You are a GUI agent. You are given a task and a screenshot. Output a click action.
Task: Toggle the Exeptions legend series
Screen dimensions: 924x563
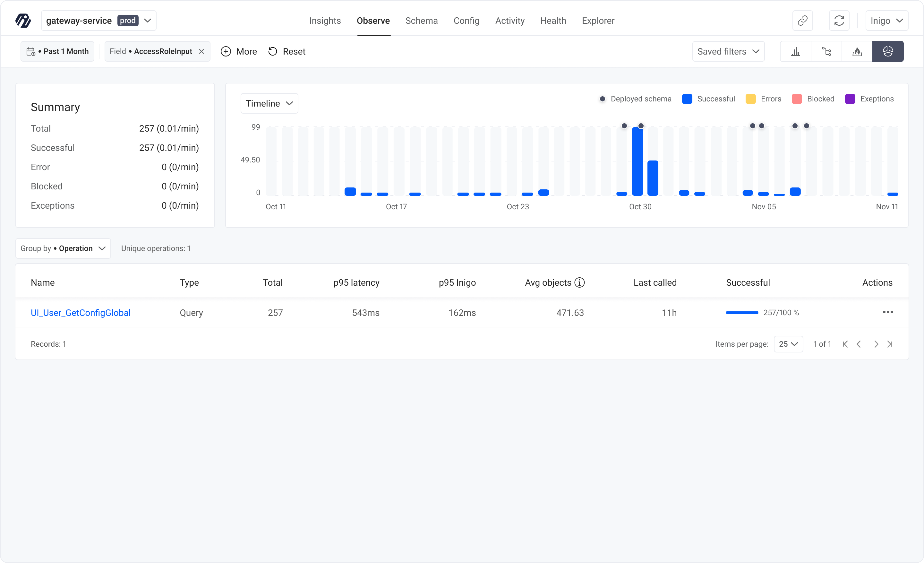click(869, 99)
